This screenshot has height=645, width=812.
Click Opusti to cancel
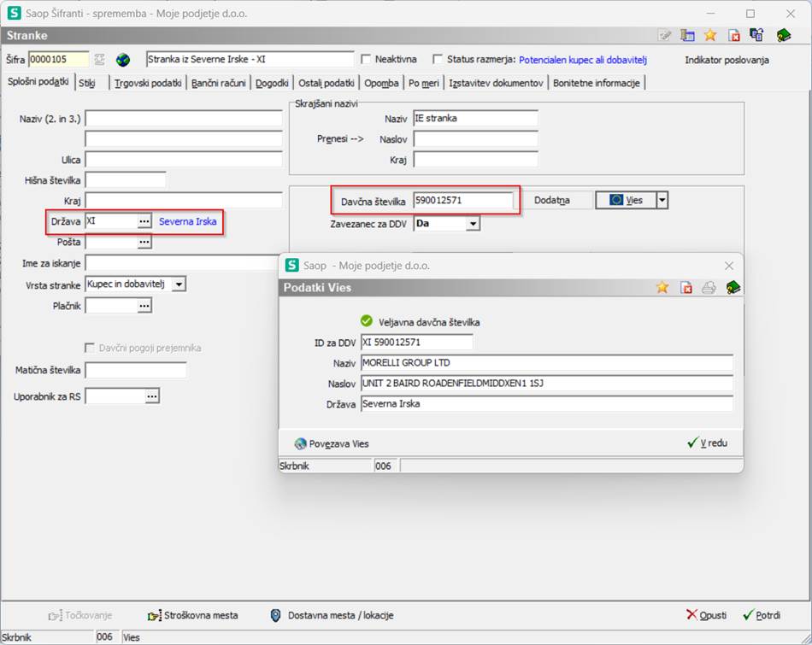pyautogui.click(x=706, y=615)
